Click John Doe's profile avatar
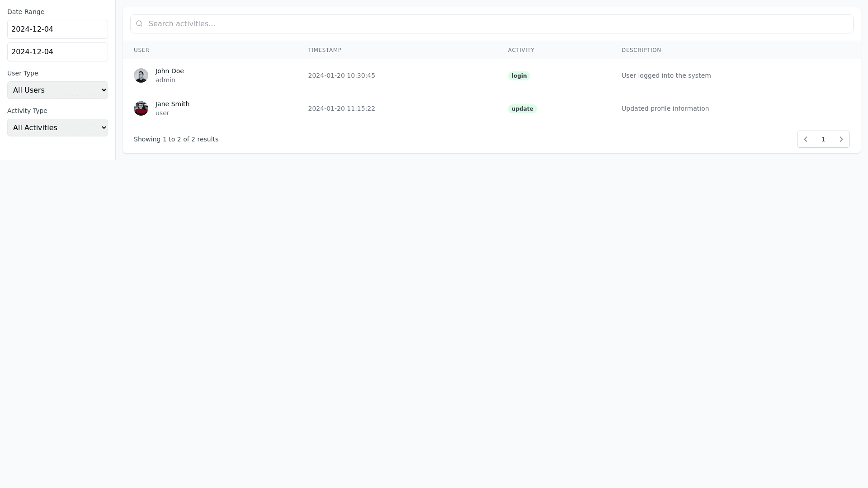The height and width of the screenshot is (488, 868). [x=141, y=75]
